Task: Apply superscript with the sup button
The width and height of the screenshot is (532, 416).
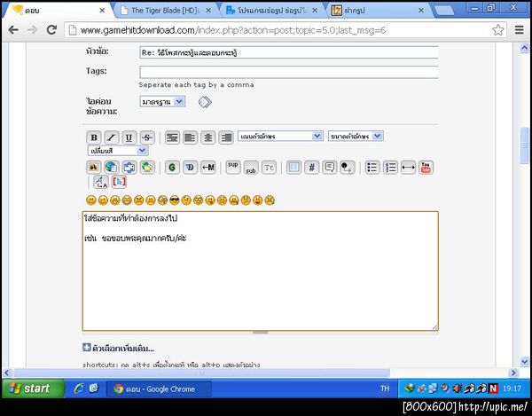Action: 233,168
